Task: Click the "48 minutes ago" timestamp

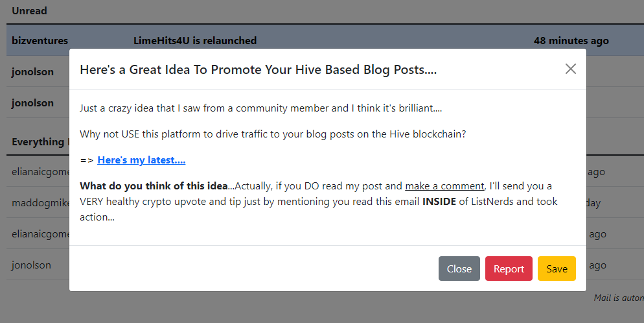Action: [x=571, y=41]
